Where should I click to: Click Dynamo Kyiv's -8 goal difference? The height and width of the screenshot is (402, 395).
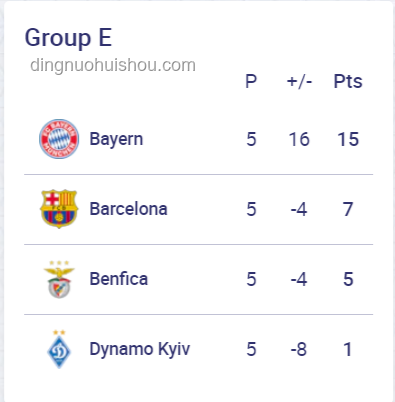click(x=299, y=349)
